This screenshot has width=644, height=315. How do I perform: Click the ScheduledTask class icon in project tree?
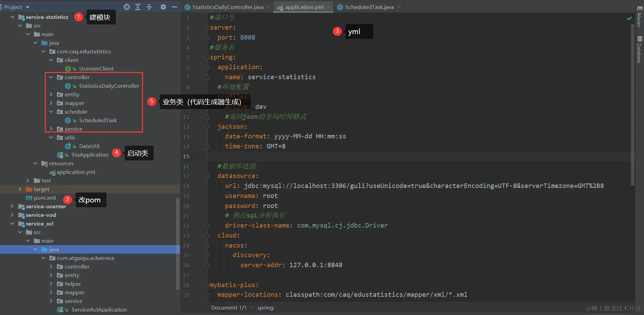(68, 120)
